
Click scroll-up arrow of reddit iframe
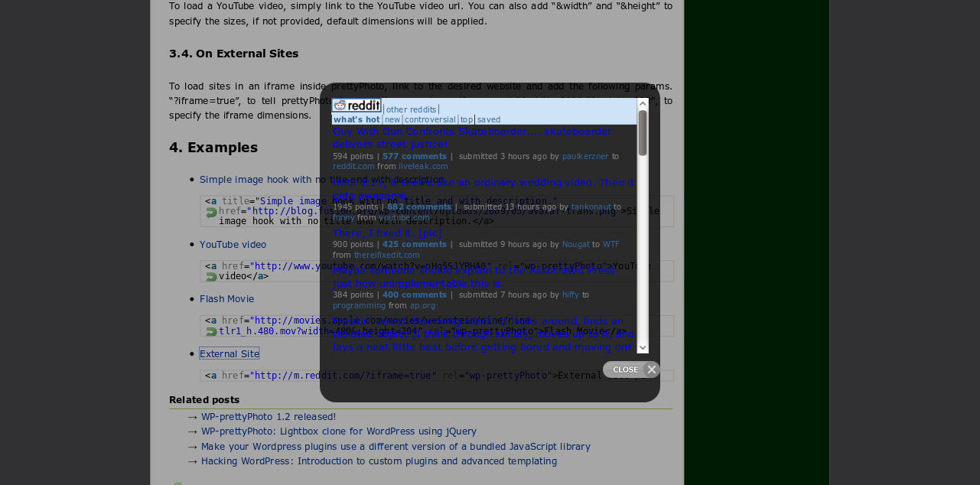(x=643, y=103)
